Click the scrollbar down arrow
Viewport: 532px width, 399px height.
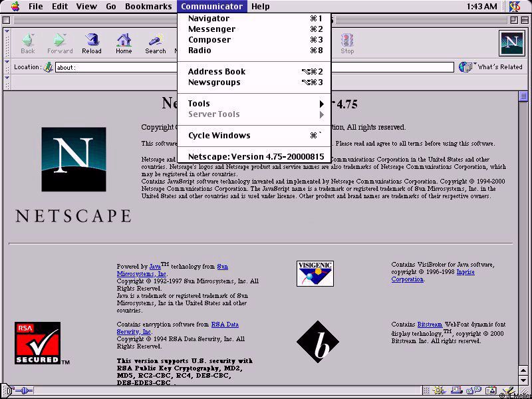tap(523, 380)
